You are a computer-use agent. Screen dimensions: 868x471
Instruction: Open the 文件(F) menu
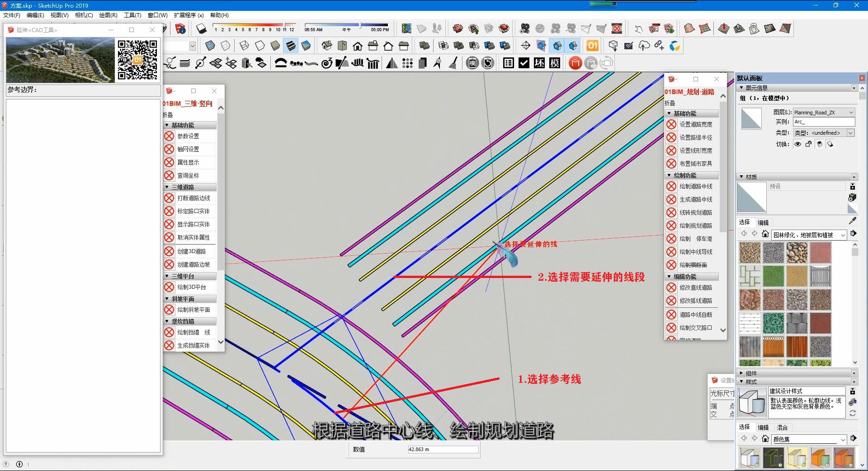(11, 15)
